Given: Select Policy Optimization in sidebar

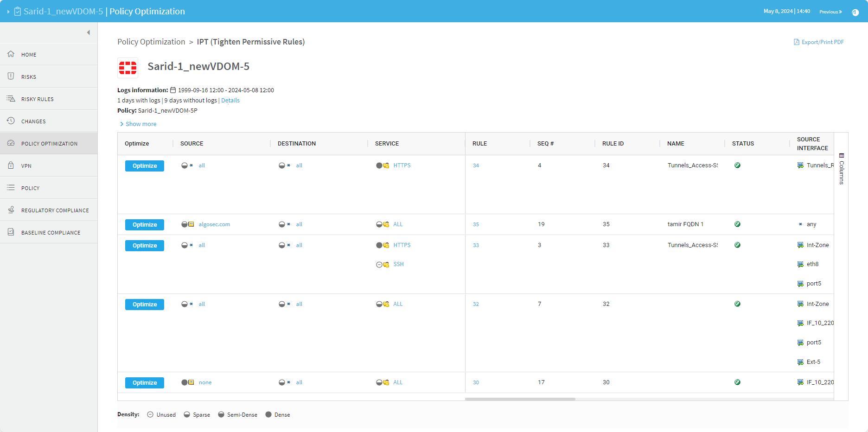Looking at the screenshot, I should tap(49, 144).
